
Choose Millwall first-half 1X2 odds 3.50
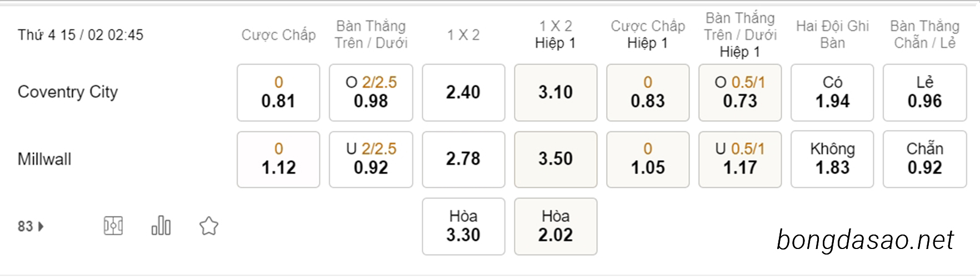(x=556, y=159)
